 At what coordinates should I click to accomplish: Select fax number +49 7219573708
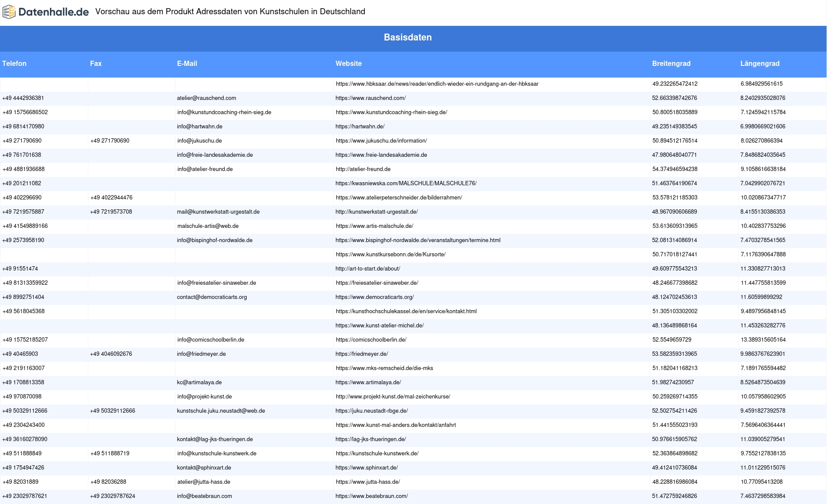point(111,212)
